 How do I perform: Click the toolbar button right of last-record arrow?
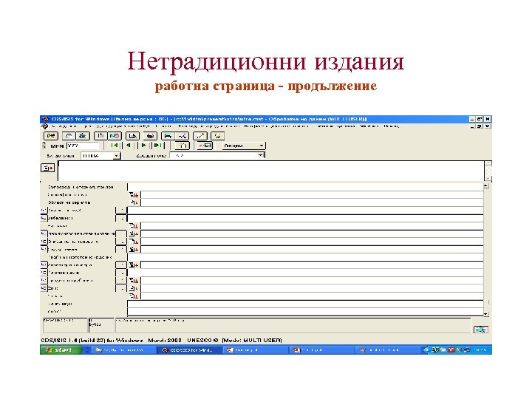[182, 146]
